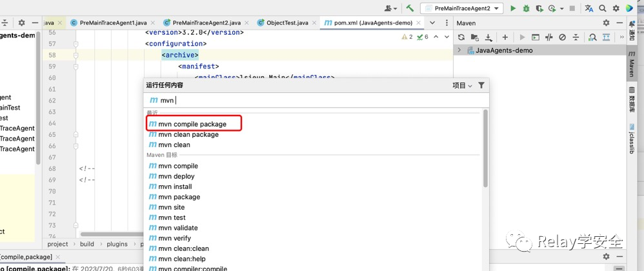Switch to PreMainTraceAgent1.java tab

113,23
